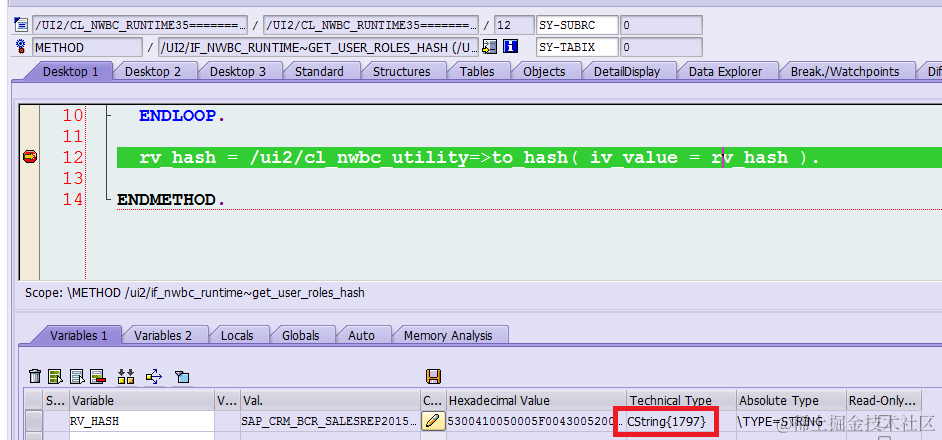This screenshot has height=440, width=942.
Task: Click the Read-Only... column header
Action: 883,400
